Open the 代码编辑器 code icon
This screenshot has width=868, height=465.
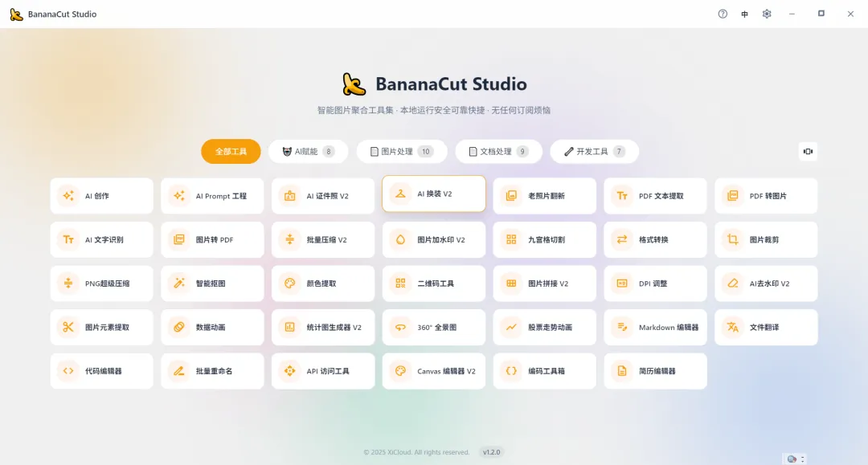[68, 371]
